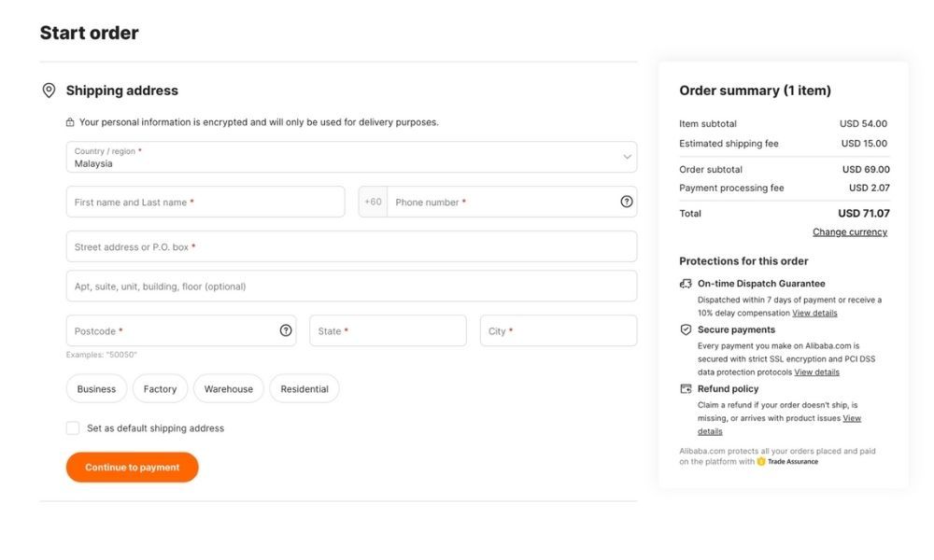Click the Protections for this order heading

click(743, 261)
